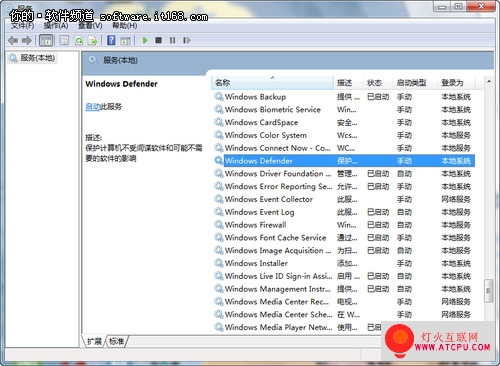The width and height of the screenshot is (500, 366).
Task: Click the gear icon of Windows Installer
Action: pyautogui.click(x=219, y=263)
